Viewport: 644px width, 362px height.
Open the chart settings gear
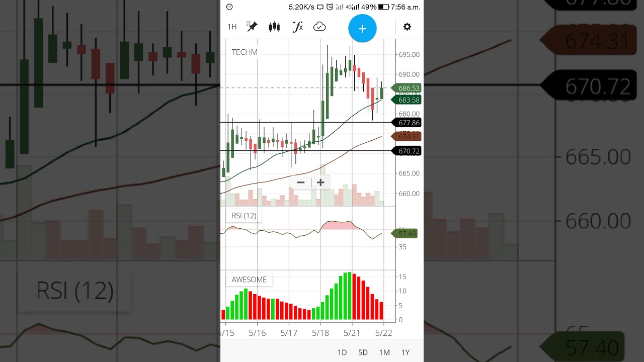(407, 27)
